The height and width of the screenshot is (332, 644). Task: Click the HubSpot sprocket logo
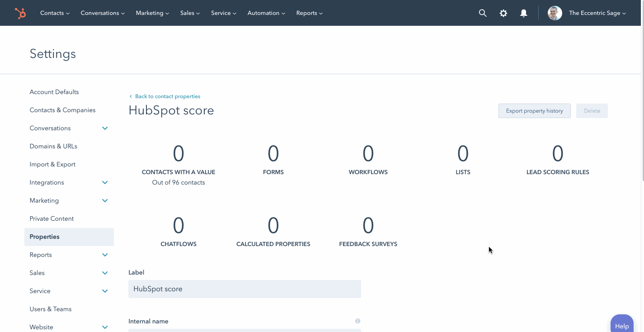click(x=21, y=13)
